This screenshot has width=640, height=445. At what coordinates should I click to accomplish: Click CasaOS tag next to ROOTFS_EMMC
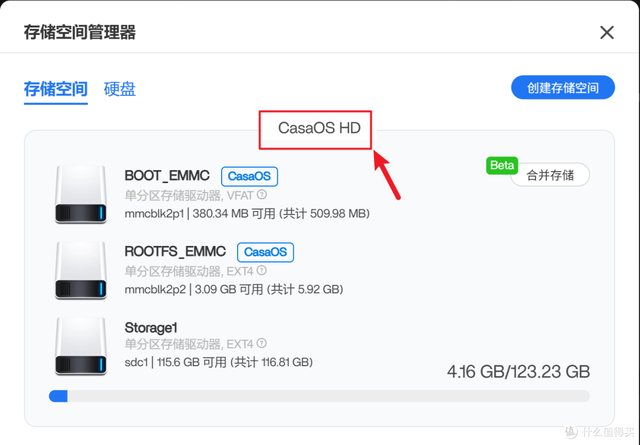pos(265,252)
